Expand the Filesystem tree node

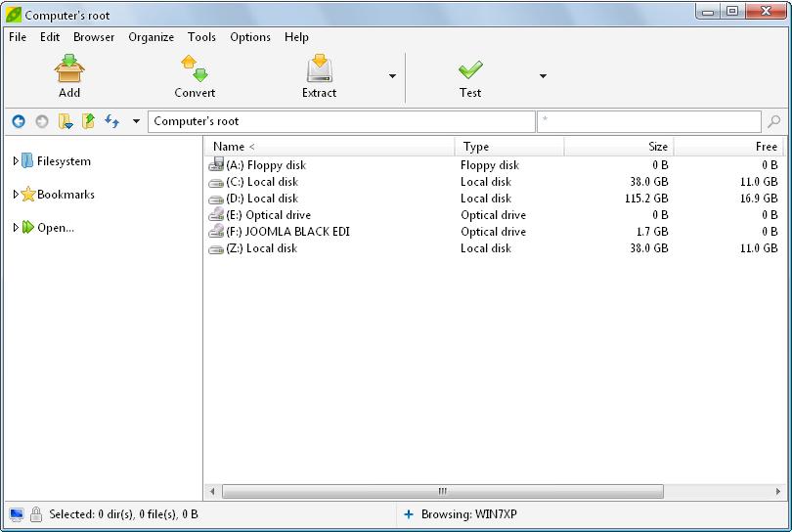coord(15,161)
